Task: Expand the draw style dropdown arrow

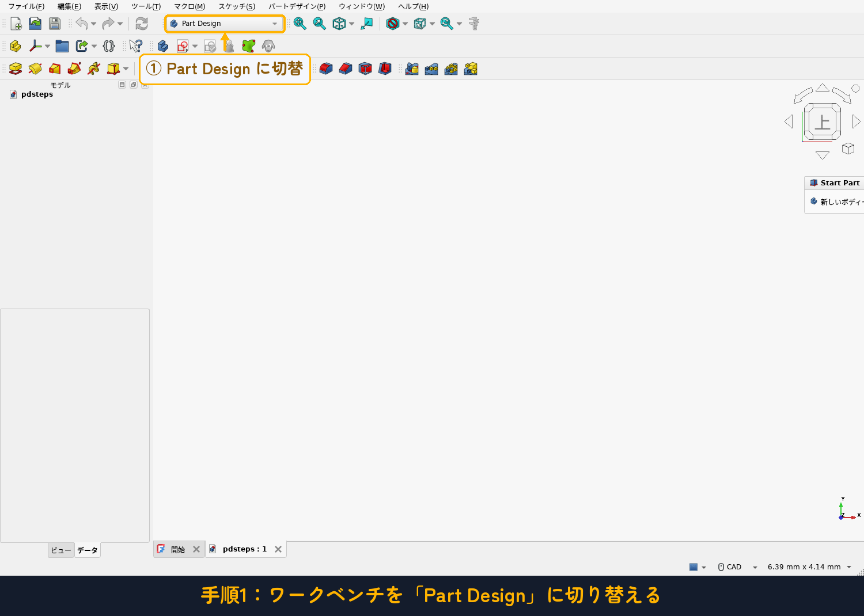Action: click(x=405, y=24)
